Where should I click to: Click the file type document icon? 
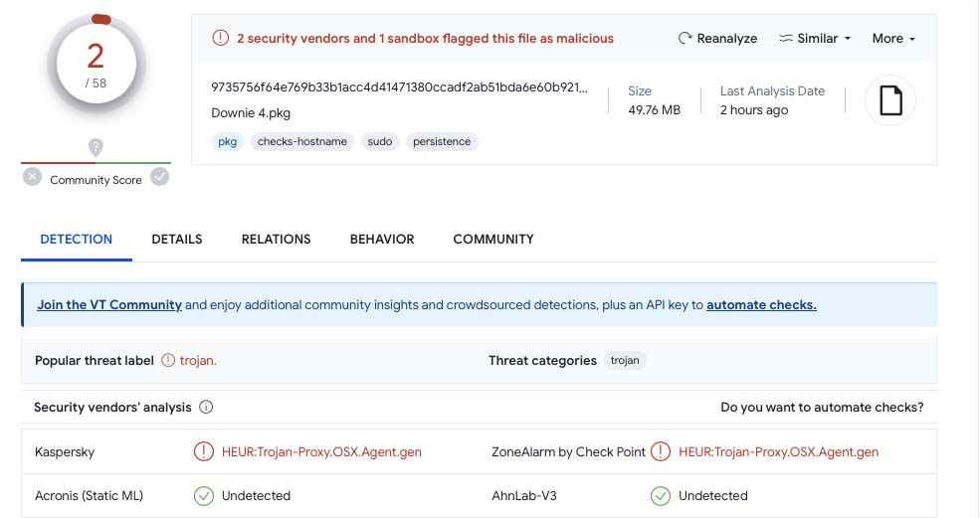[x=890, y=100]
